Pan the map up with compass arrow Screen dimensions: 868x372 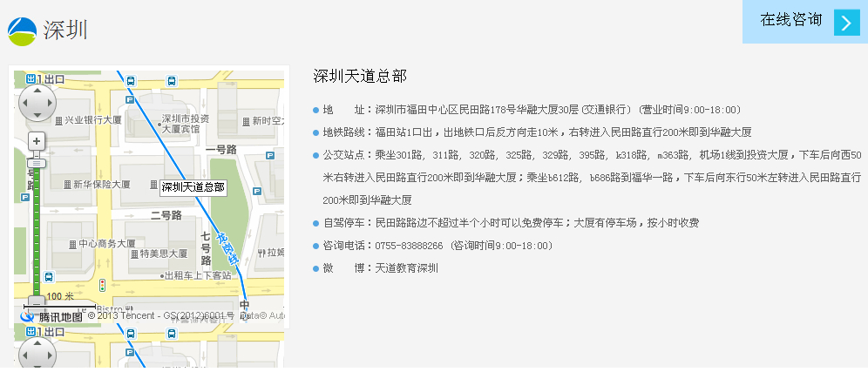pyautogui.click(x=37, y=90)
